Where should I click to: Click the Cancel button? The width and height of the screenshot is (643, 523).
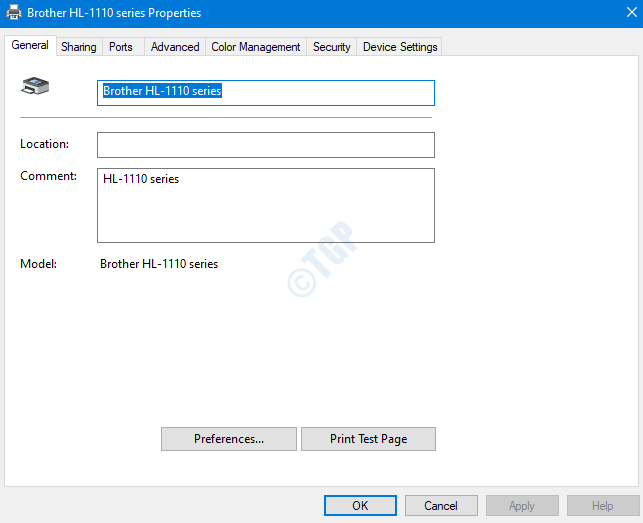(x=441, y=505)
